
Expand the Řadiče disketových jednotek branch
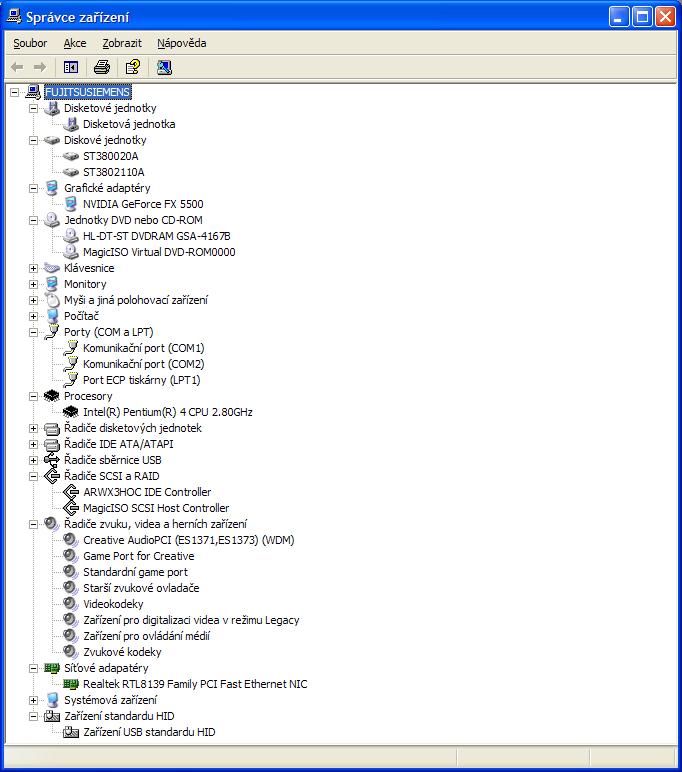[33, 428]
